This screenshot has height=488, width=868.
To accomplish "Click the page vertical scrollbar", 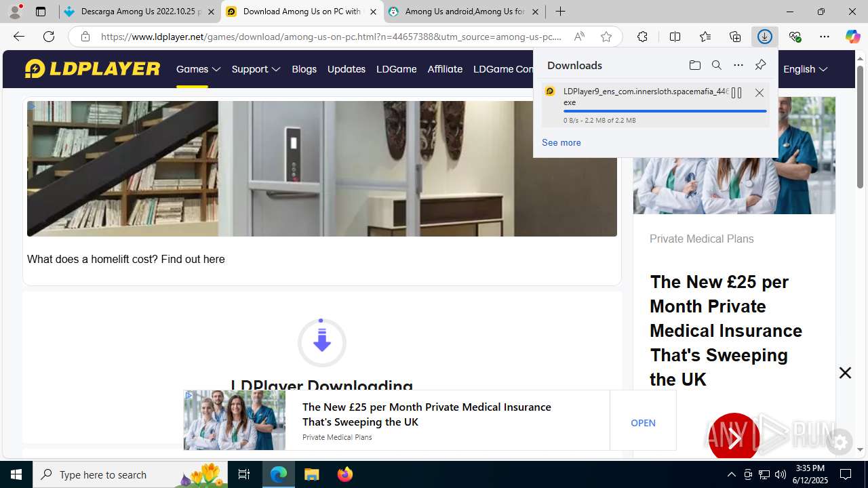I will coord(861,127).
